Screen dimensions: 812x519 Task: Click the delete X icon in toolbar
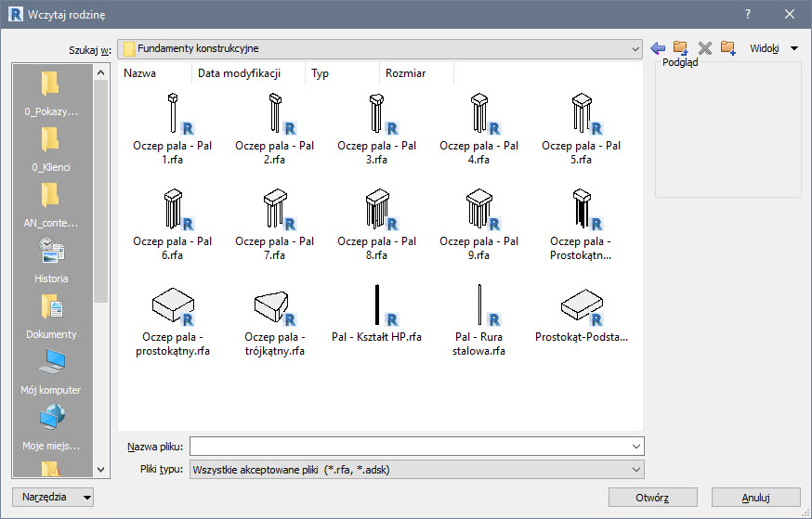click(x=704, y=48)
